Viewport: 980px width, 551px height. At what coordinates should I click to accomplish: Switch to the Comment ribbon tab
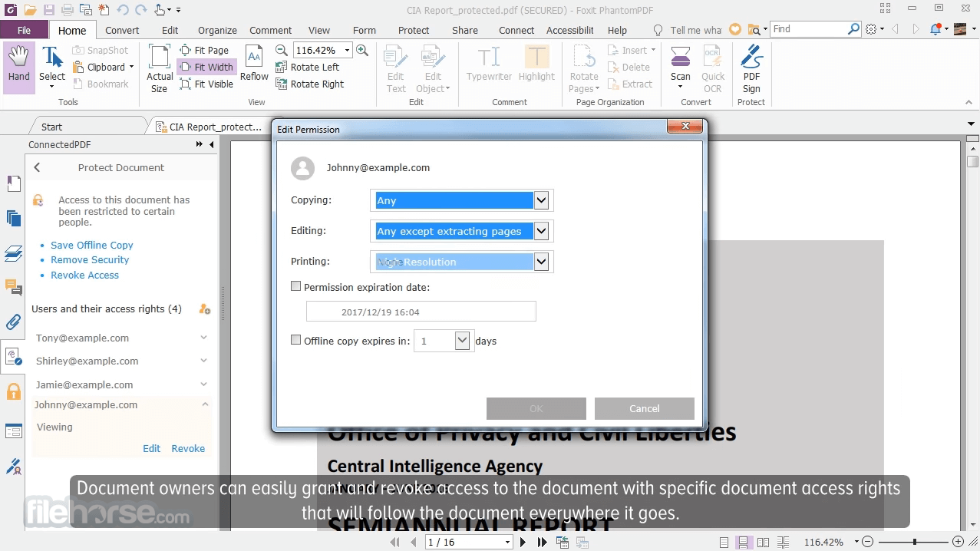270,30
